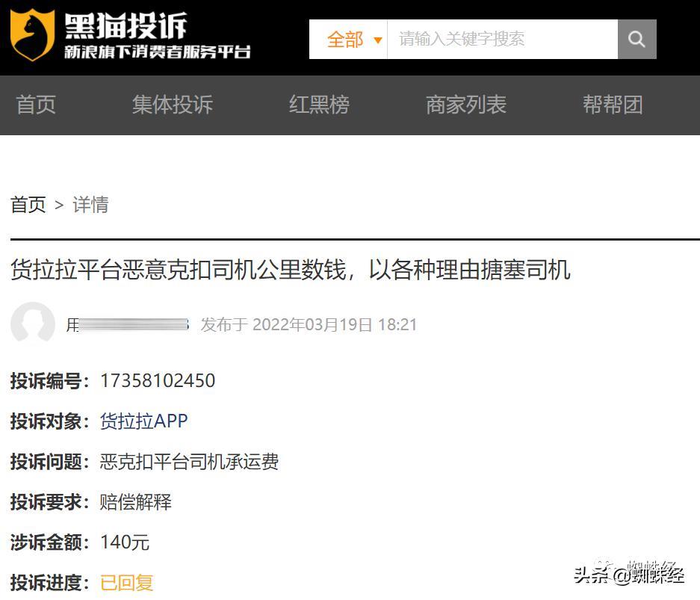Viewport: 700px width, 600px height.
Task: Select 红黑榜 in the navigation bar
Action: 319,105
